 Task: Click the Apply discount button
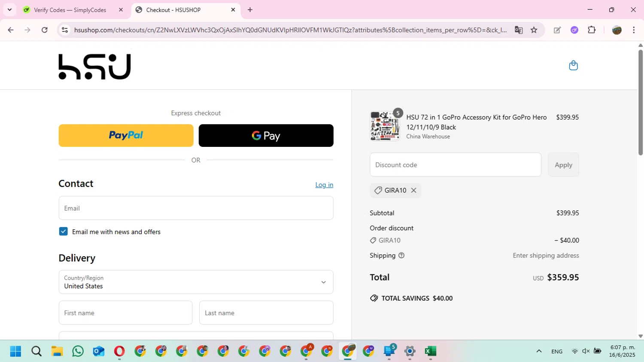click(563, 165)
